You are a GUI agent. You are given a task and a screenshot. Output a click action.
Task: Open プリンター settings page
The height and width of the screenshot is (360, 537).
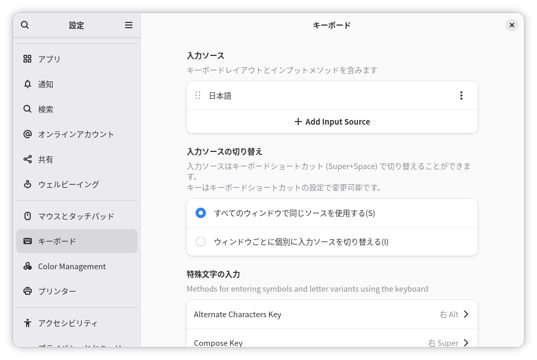coord(77,291)
